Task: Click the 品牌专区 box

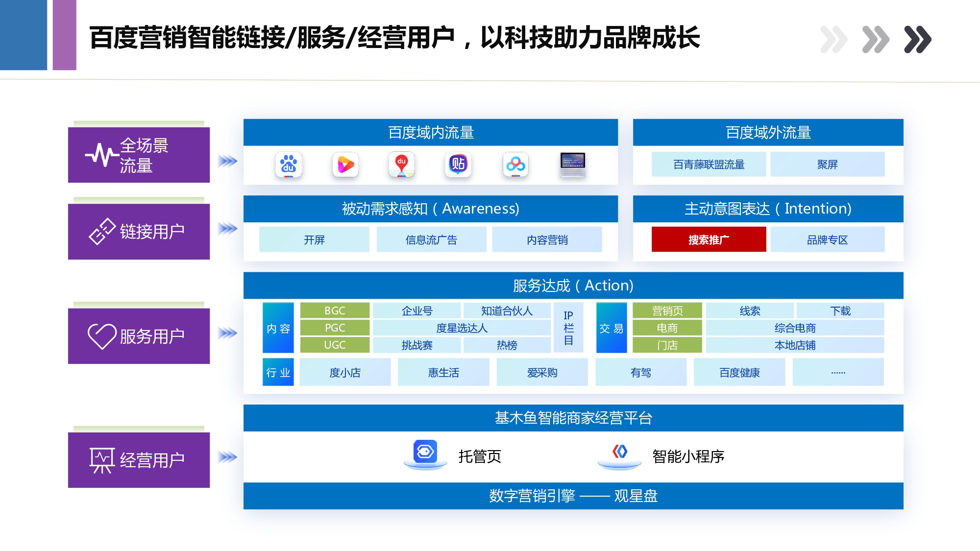Action: pos(827,240)
